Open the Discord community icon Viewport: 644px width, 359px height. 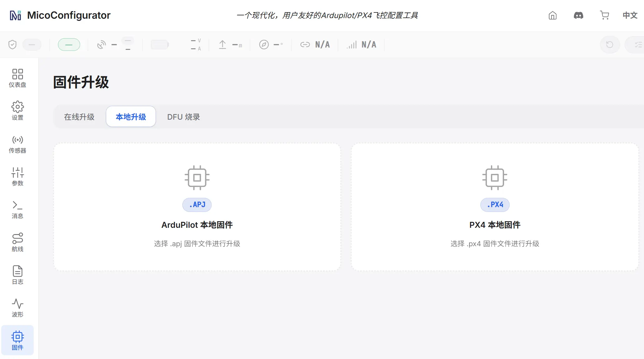click(x=579, y=15)
